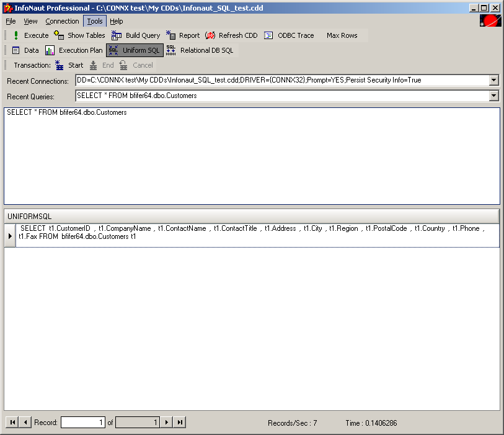Viewport: 504px width, 435px height.
Task: Click the Relational DB SQL icon
Action: click(170, 50)
